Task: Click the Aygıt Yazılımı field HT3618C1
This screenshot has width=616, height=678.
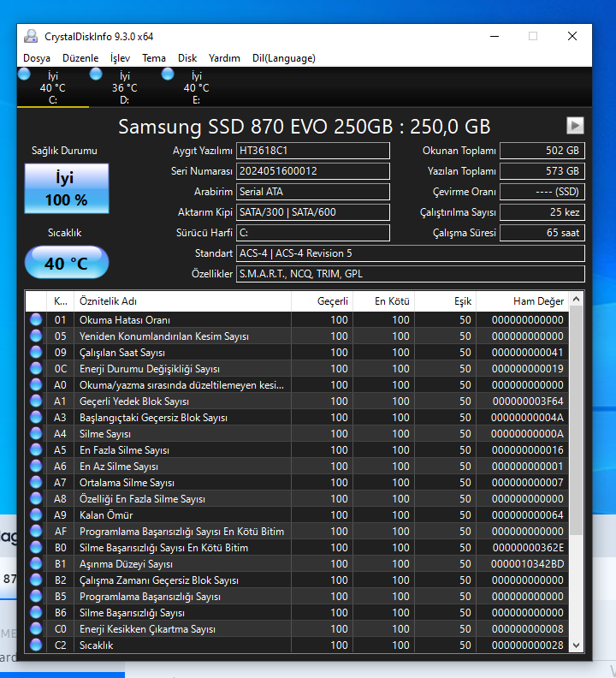Action: 313,151
